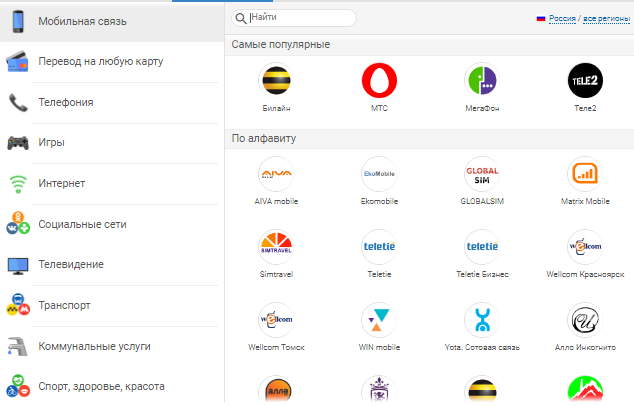Click the water faucet utilities icon
Viewport: 634px width, 406px height.
click(18, 346)
